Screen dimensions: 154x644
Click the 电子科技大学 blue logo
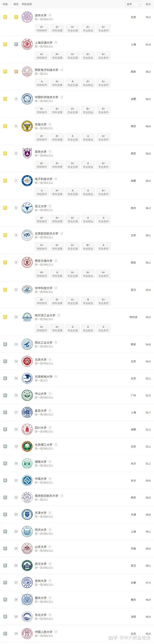click(27, 181)
